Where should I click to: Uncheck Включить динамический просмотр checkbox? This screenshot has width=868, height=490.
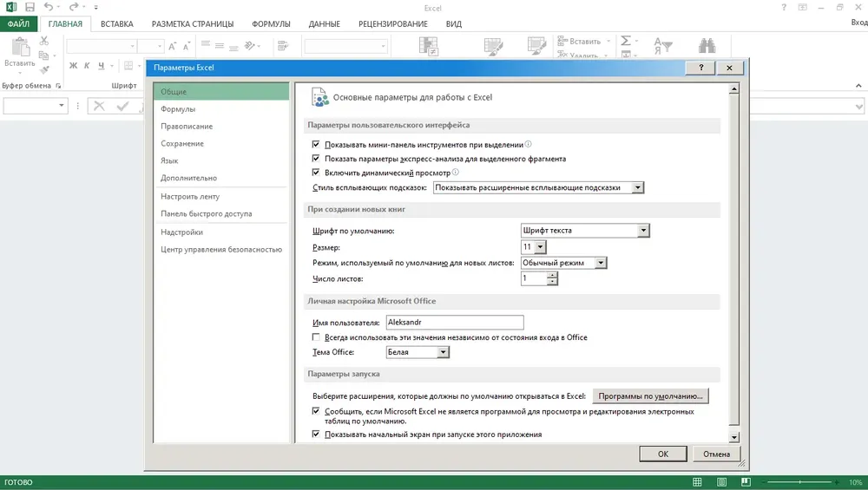tap(316, 173)
